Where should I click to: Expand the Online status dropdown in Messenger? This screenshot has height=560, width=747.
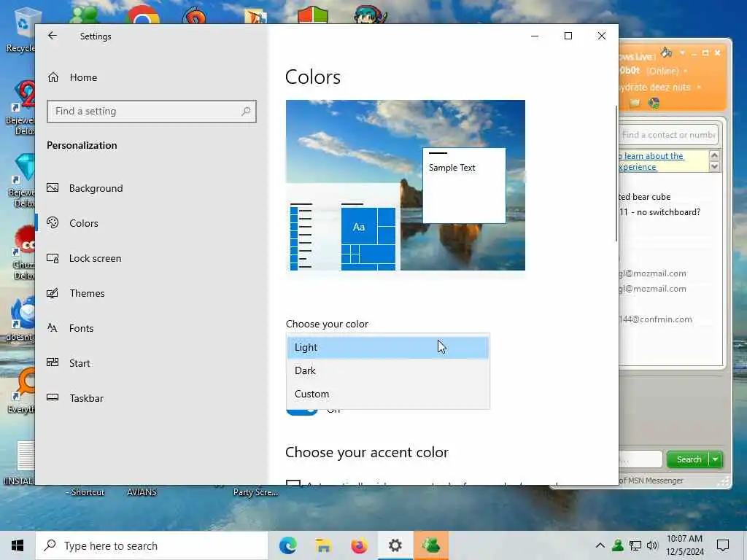click(685, 71)
